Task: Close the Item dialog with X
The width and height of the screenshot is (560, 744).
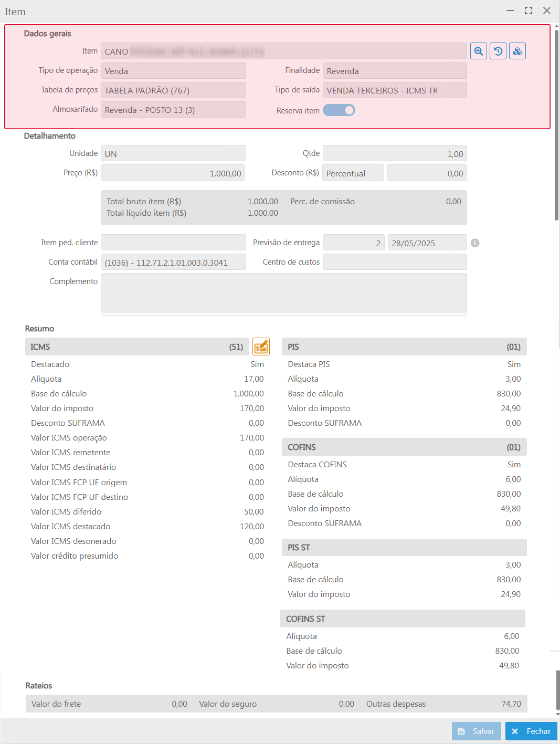Action: (547, 11)
